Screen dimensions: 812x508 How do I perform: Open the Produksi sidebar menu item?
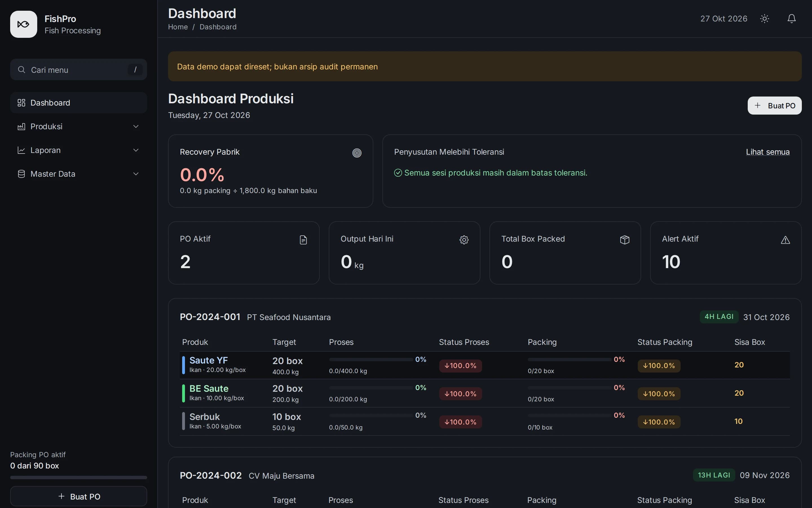[78, 127]
